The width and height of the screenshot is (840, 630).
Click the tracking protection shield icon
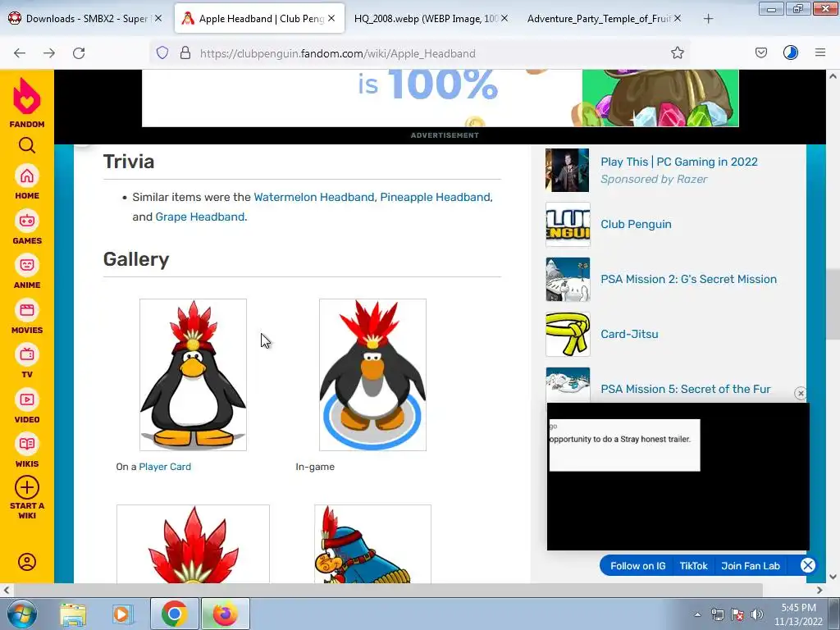pyautogui.click(x=162, y=52)
